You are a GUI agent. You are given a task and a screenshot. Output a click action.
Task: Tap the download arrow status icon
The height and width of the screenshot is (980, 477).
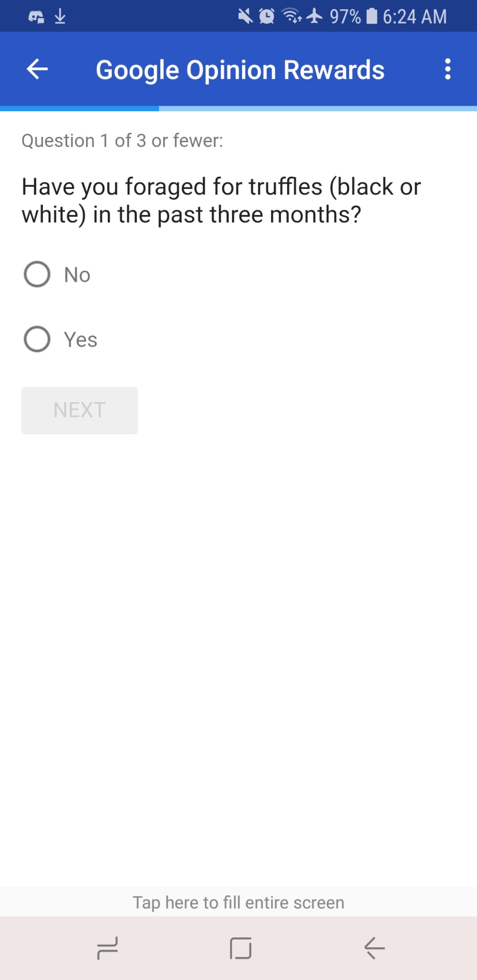coord(60,17)
